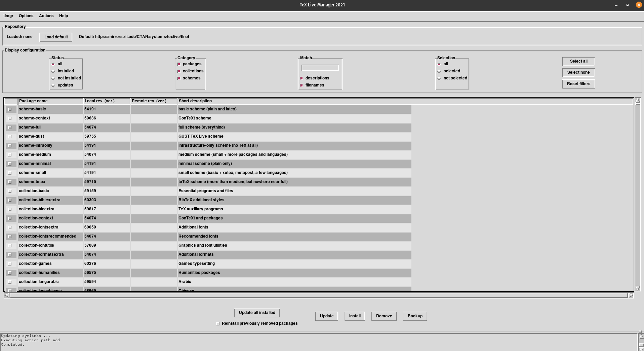Click 'Humanities packages' description
644x351 pixels.
[x=199, y=273]
